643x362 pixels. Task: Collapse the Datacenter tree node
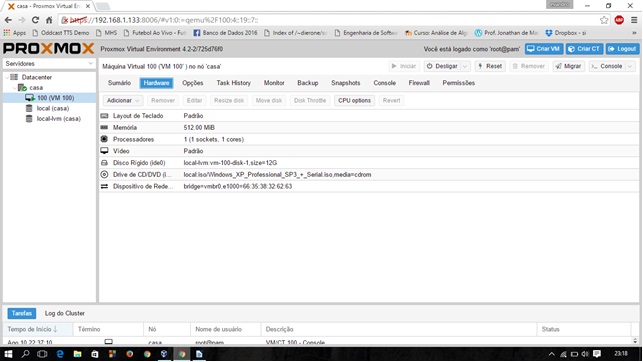7,77
